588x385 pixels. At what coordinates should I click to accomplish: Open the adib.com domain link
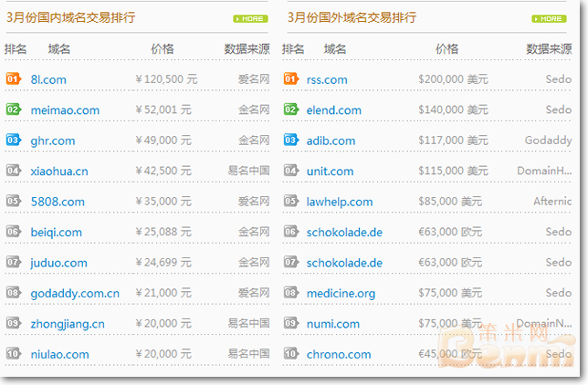(331, 141)
